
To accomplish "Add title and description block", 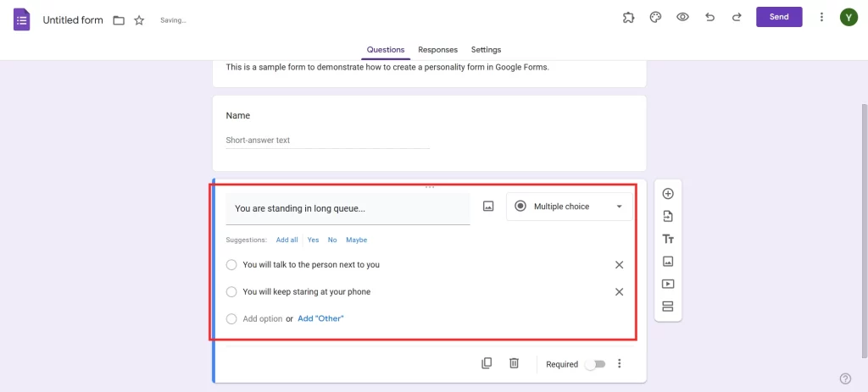I will click(668, 239).
